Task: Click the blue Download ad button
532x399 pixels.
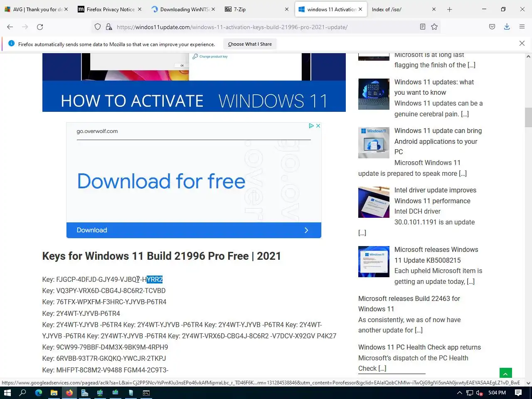Action: point(194,230)
